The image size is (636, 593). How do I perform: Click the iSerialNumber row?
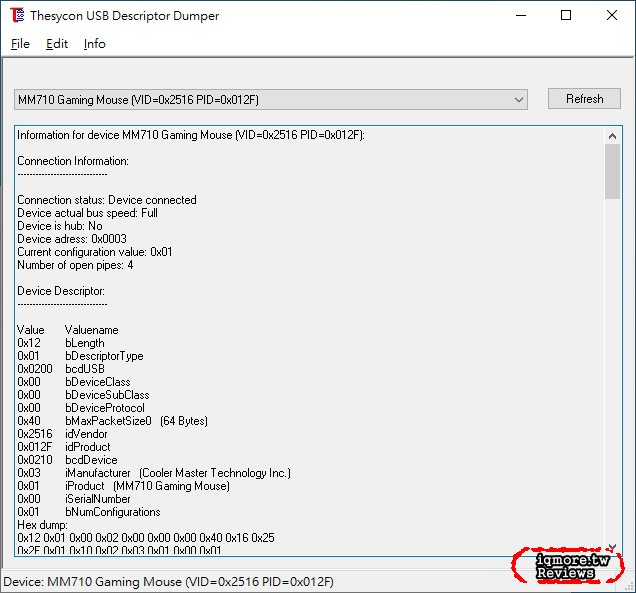[x=74, y=499]
